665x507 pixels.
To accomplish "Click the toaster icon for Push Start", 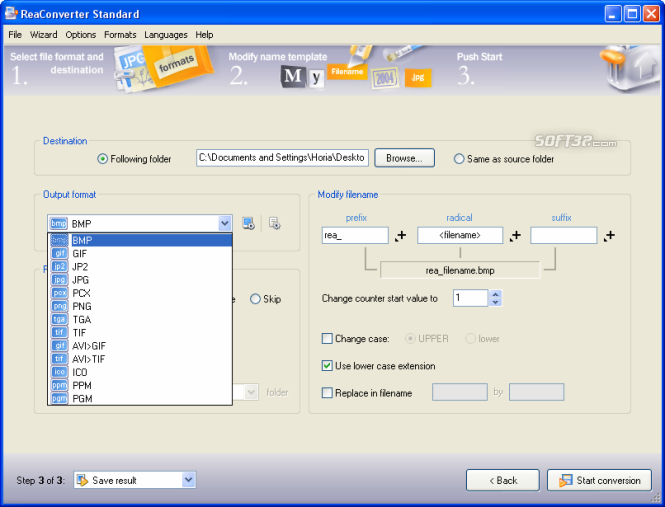I will tap(630, 69).
